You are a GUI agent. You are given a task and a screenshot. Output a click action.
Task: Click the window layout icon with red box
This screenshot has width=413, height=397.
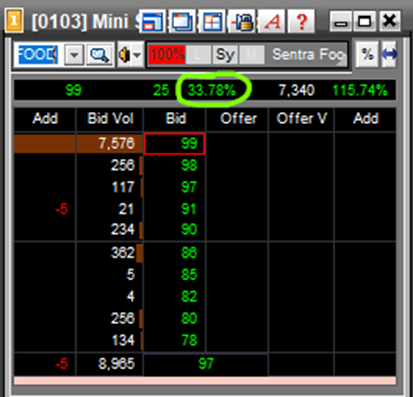pyautogui.click(x=153, y=22)
